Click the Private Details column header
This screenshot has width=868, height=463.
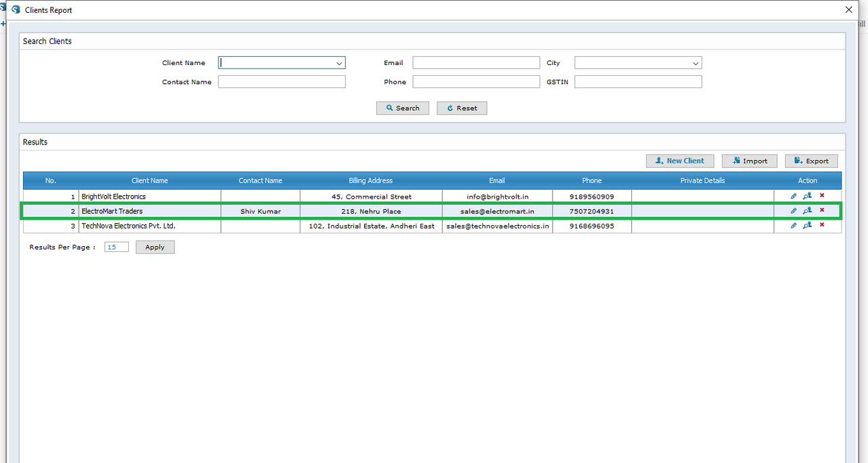click(x=703, y=180)
